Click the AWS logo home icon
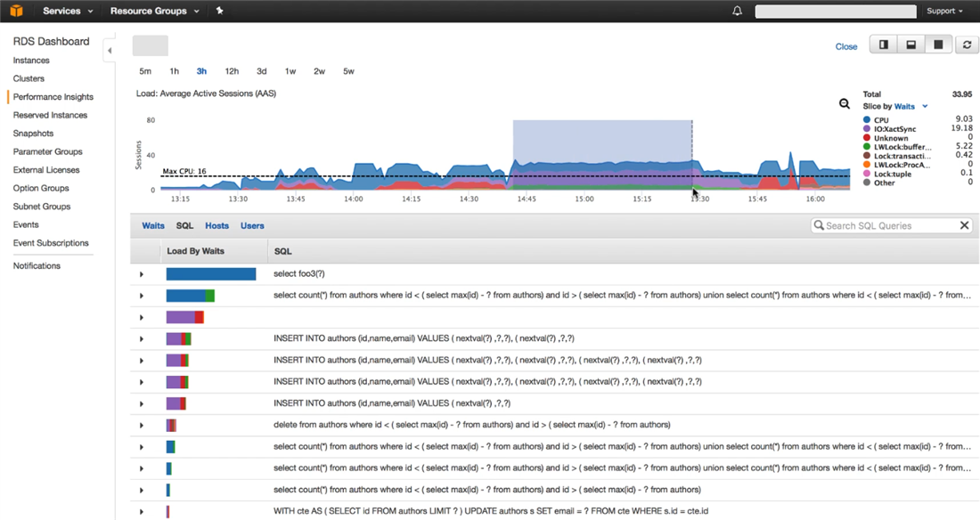 coord(16,11)
